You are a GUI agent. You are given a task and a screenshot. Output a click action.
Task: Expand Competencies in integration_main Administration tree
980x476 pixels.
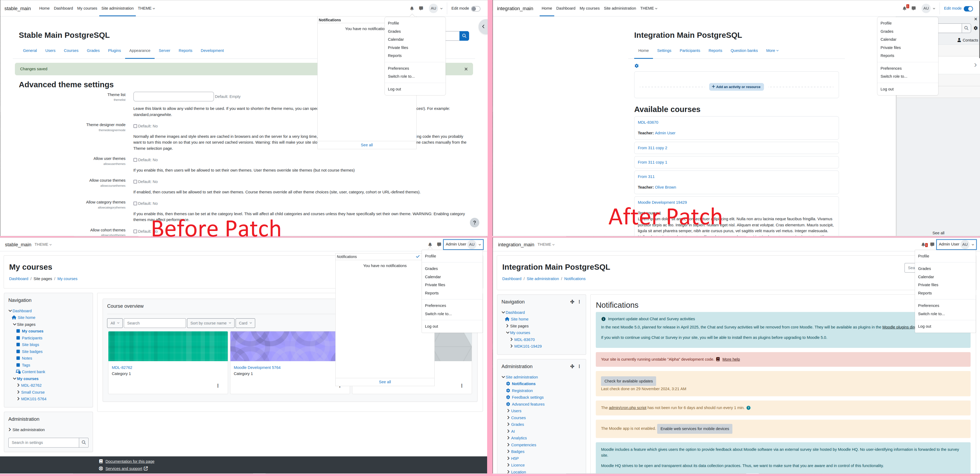click(x=508, y=445)
